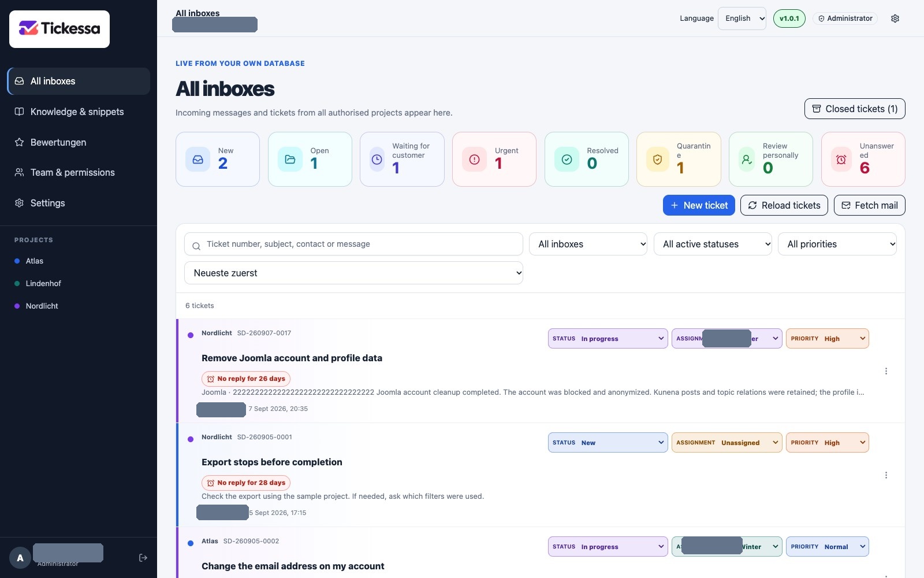This screenshot has width=924, height=578.
Task: Focus the ticket search field
Action: [x=353, y=244]
